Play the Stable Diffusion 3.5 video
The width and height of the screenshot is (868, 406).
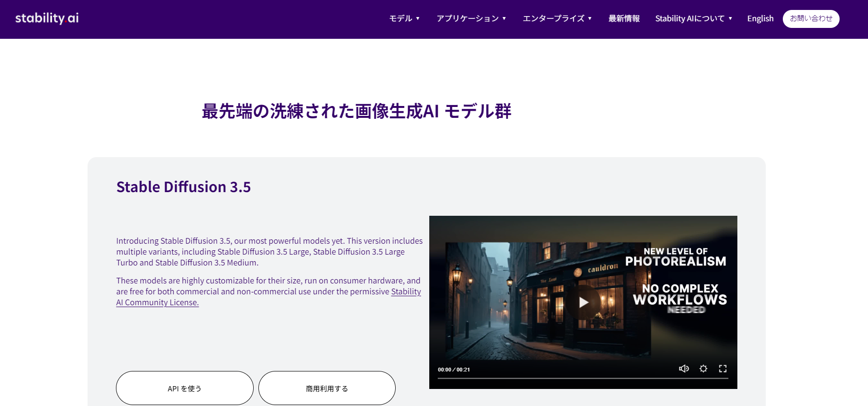584,302
